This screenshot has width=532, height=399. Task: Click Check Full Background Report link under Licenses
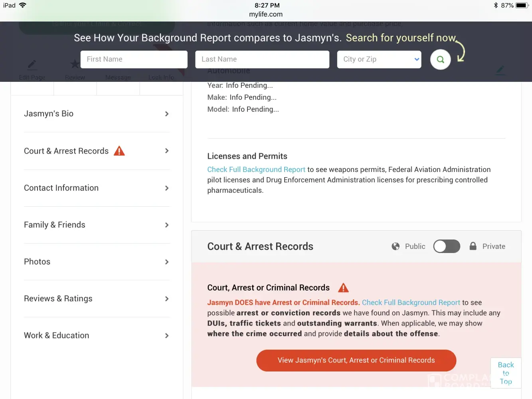(x=256, y=170)
